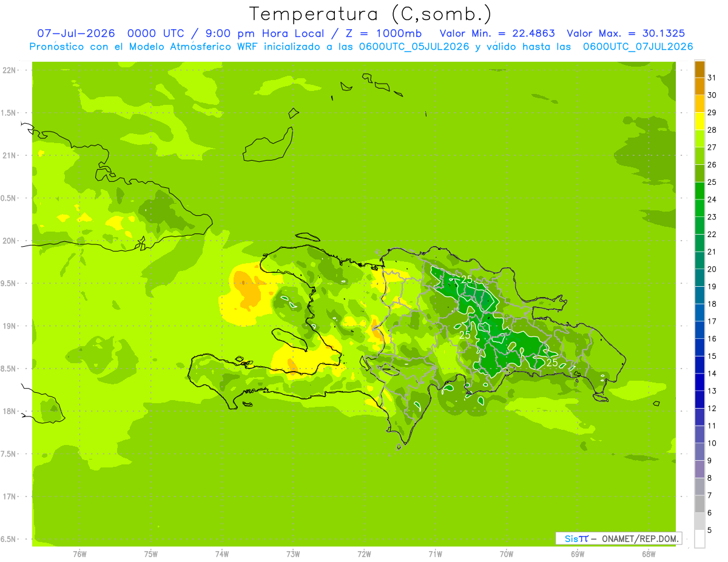The image size is (728, 562).
Task: Click the '12' label on the color scale
Action: click(x=712, y=409)
